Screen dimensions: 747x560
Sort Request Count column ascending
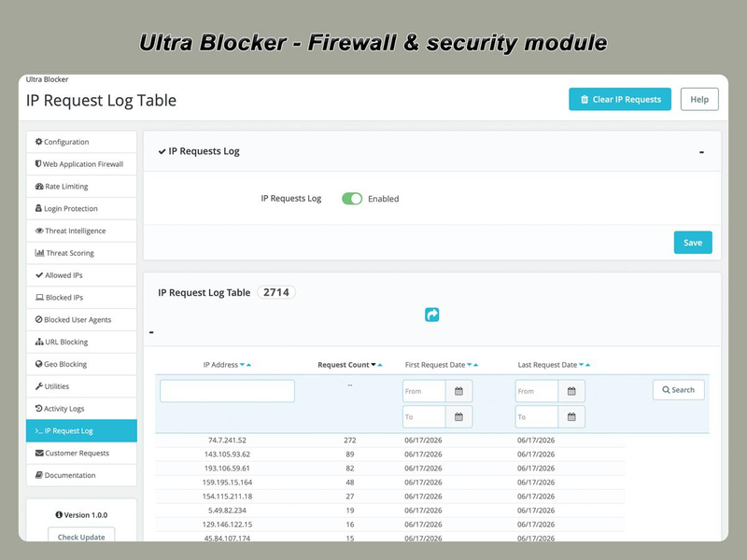pyautogui.click(x=380, y=365)
